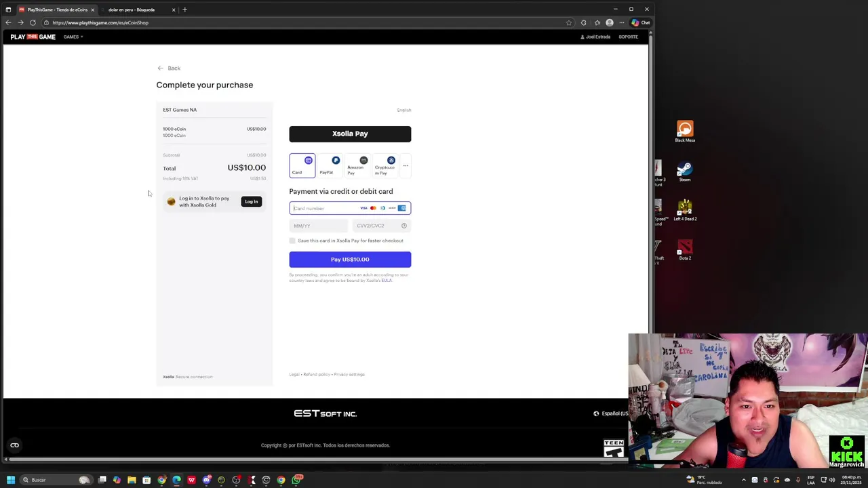Open Black Mesa desktop shortcut
The image size is (868, 488).
[685, 131]
